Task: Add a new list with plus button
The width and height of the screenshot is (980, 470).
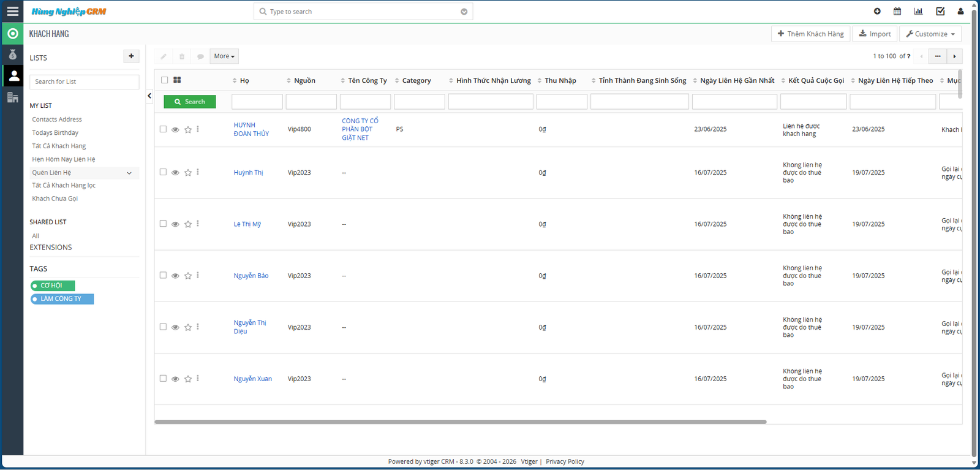Action: point(131,56)
